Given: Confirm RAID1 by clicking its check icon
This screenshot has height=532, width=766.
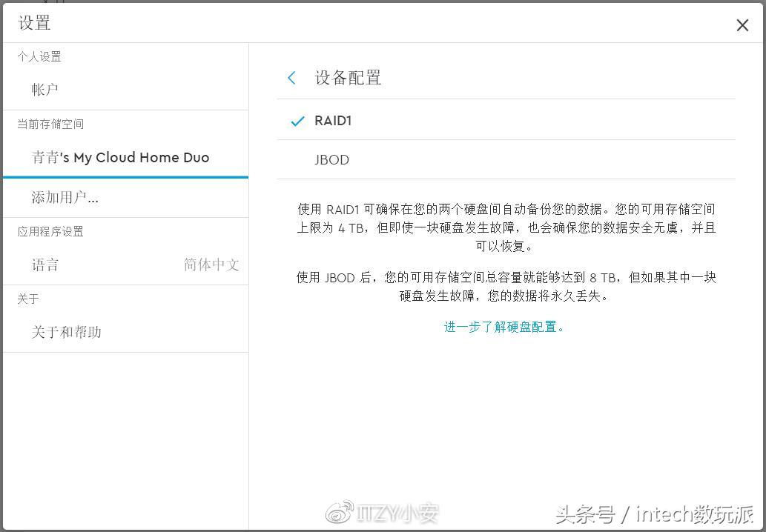Looking at the screenshot, I should pyautogui.click(x=297, y=120).
